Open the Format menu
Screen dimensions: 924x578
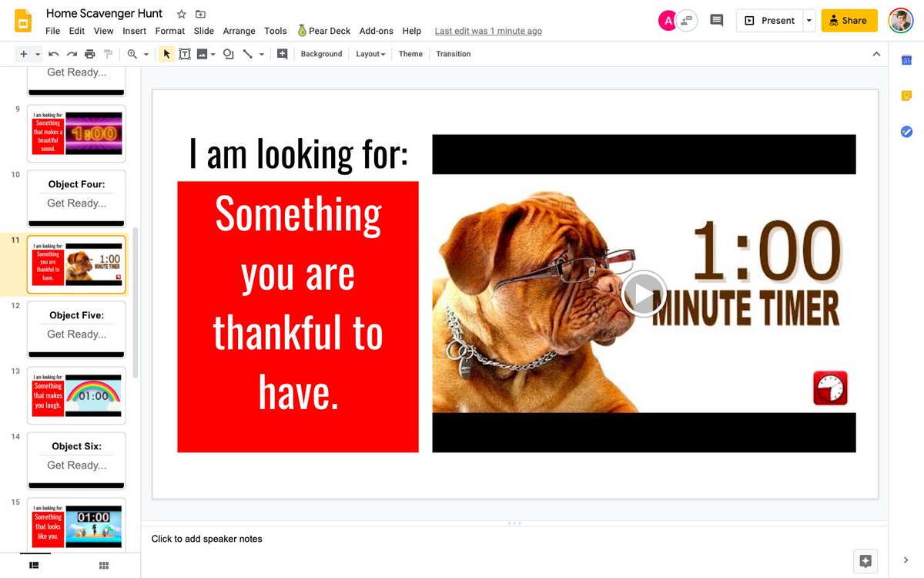pos(170,31)
